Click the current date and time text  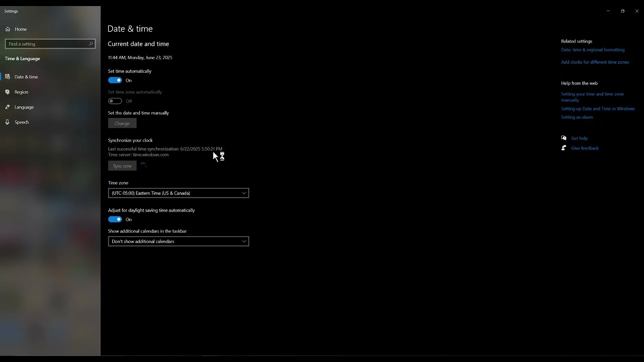pos(140,57)
